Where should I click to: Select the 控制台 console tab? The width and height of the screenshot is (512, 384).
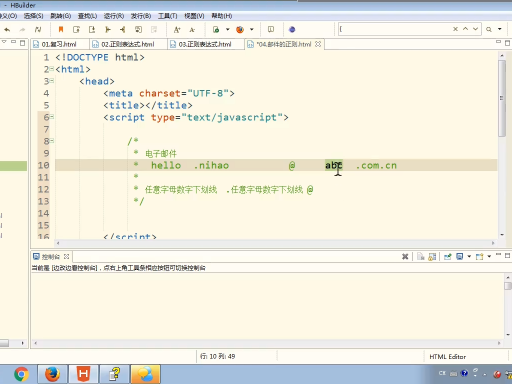51,256
